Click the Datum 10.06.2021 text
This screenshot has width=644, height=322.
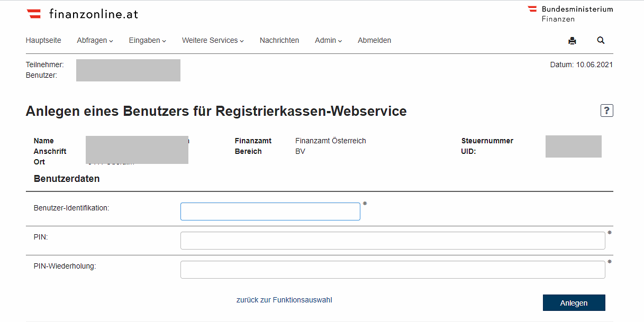[581, 65]
